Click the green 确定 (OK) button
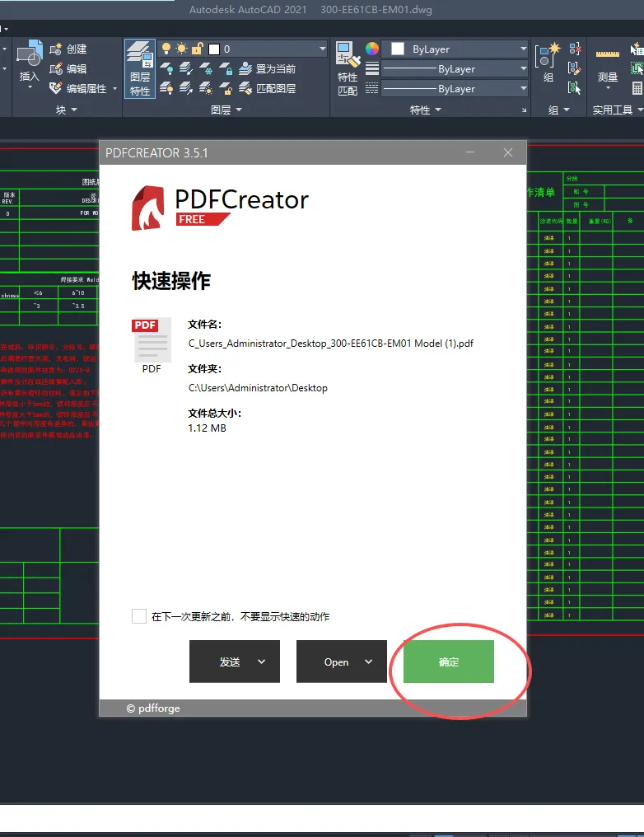 pyautogui.click(x=449, y=662)
